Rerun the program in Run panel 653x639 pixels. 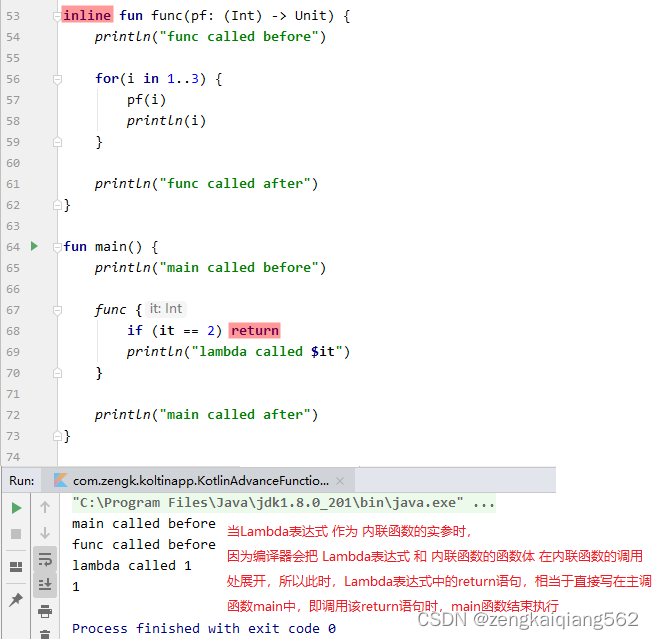(x=16, y=508)
